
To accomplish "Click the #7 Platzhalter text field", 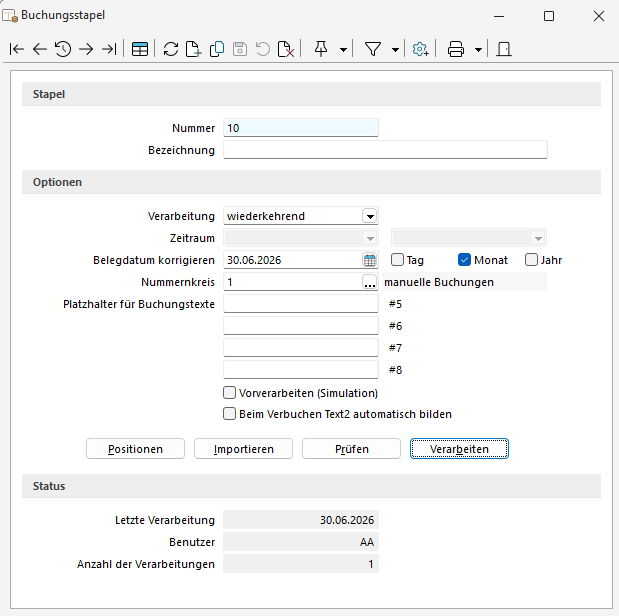I will (x=301, y=348).
